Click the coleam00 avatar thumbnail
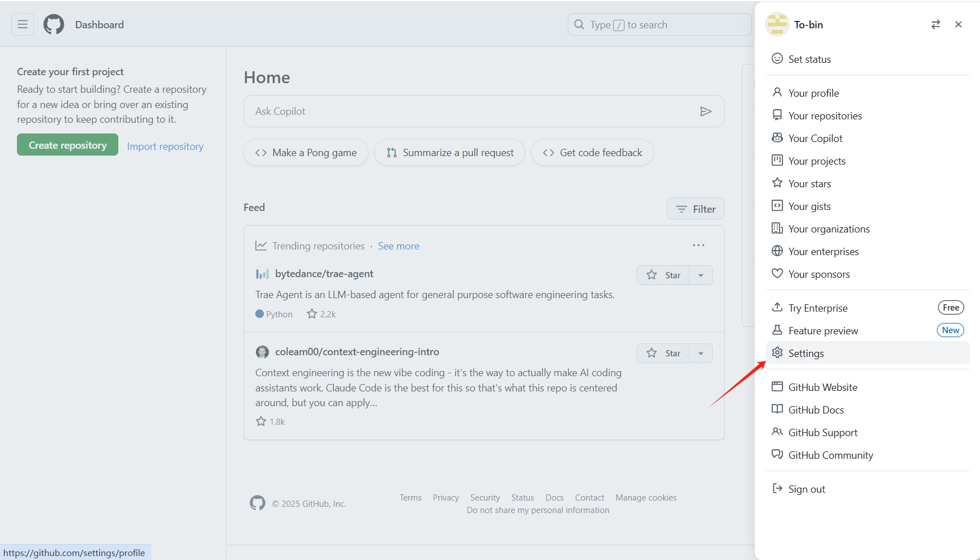The height and width of the screenshot is (560, 980). point(262,352)
